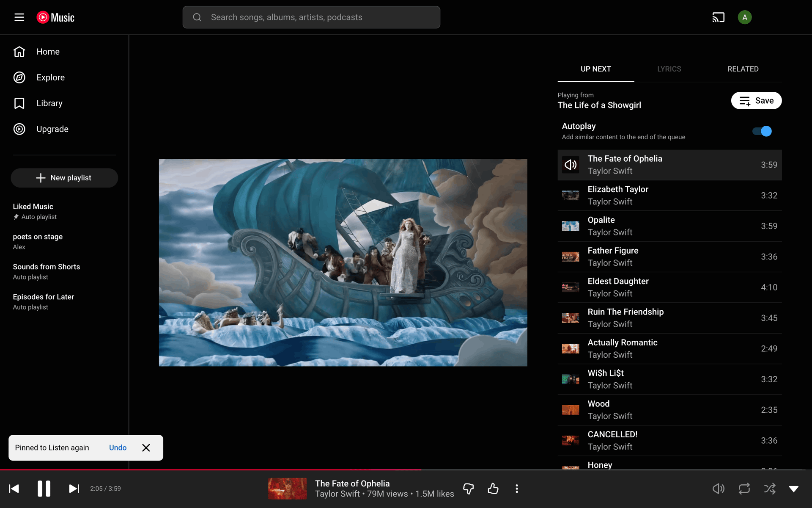This screenshot has width=812, height=508.
Task: Dislike the current song
Action: [468, 489]
